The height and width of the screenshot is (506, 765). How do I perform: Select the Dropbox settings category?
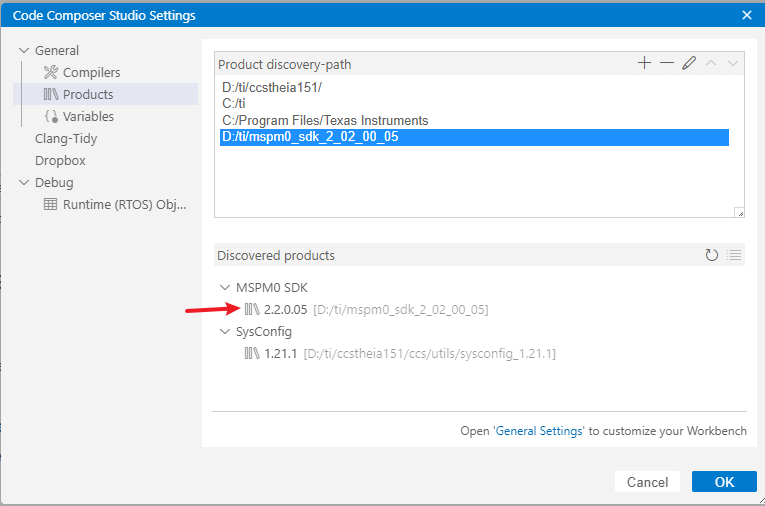[60, 161]
